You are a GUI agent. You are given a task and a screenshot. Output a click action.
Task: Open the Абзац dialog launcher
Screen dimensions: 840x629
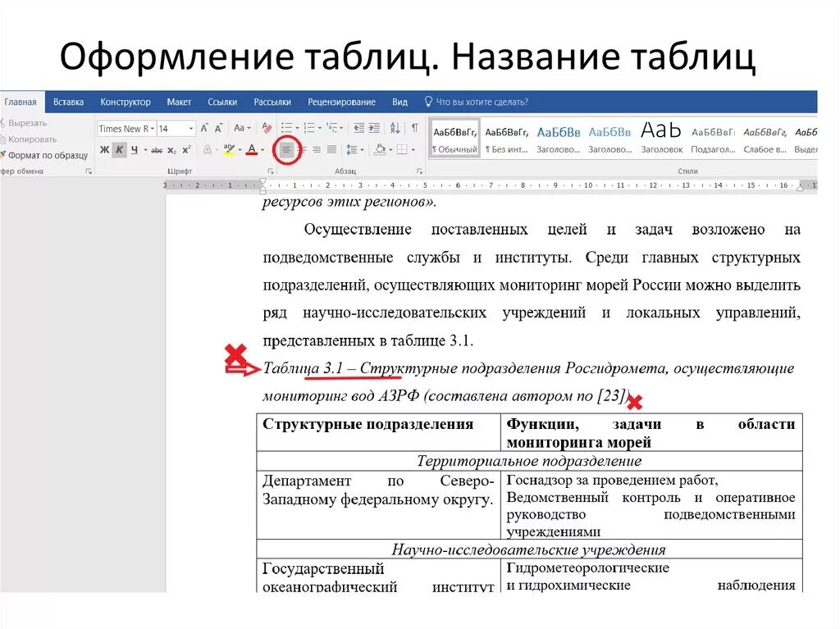pos(419,171)
